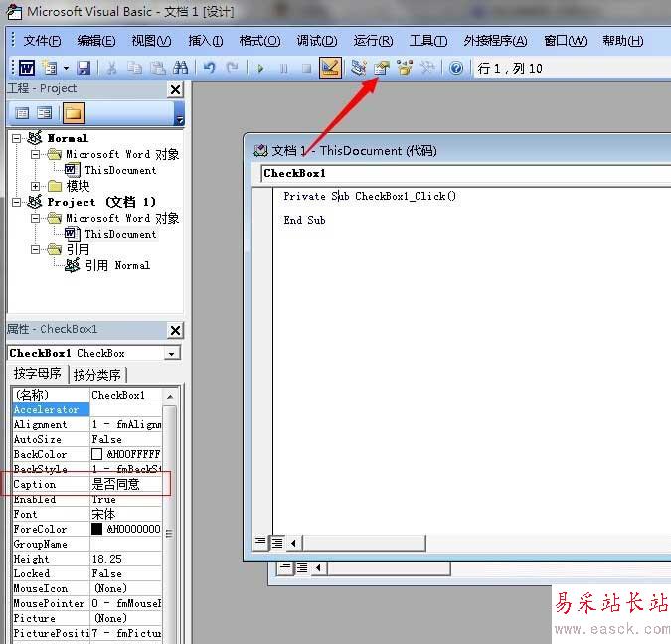This screenshot has width=671, height=644.
Task: Close the Project panel
Action: click(175, 90)
